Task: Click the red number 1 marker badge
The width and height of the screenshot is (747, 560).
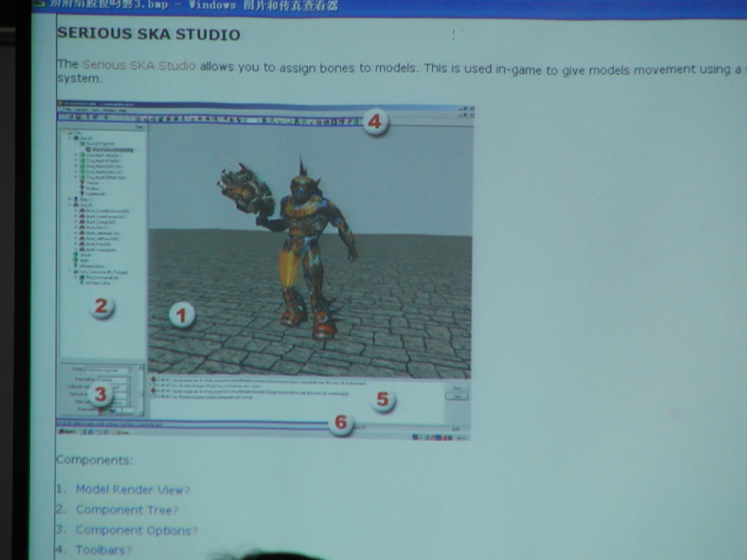Action: coord(182,316)
